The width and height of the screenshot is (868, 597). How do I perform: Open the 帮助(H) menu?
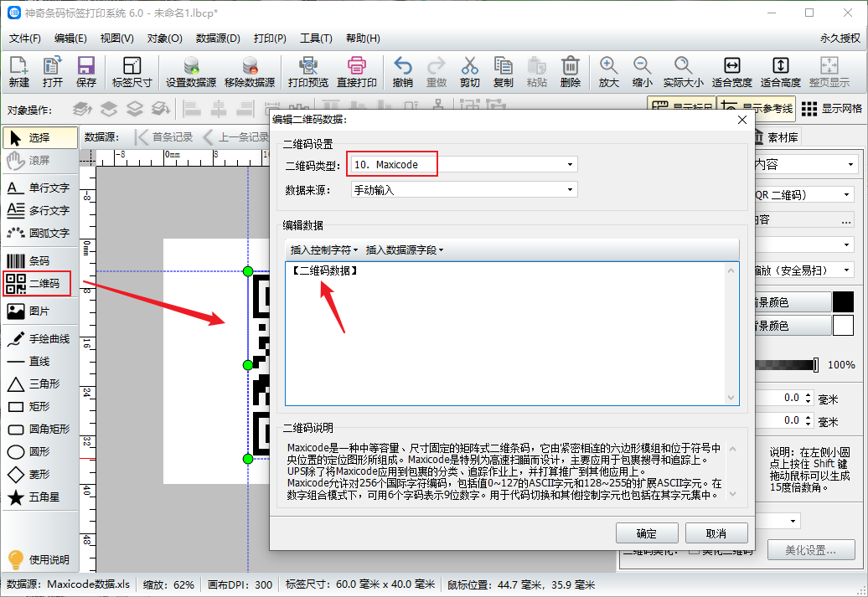click(363, 39)
